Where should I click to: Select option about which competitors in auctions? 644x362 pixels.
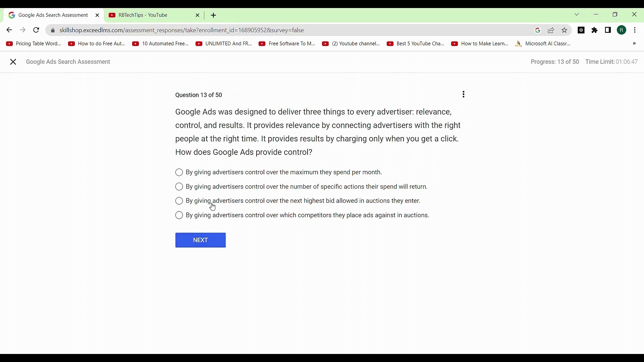coord(179,216)
